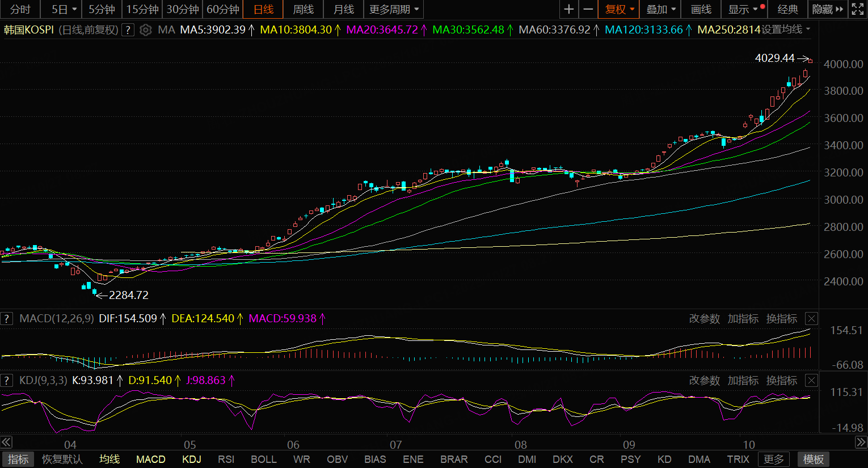This screenshot has height=468, width=868.
Task: Enable the ENE indicator
Action: coord(413,459)
